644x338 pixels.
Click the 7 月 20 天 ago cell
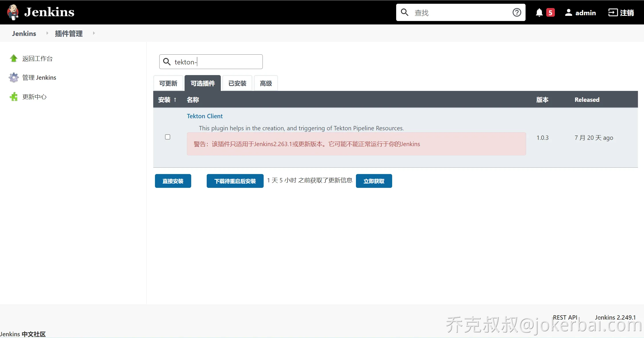(594, 138)
